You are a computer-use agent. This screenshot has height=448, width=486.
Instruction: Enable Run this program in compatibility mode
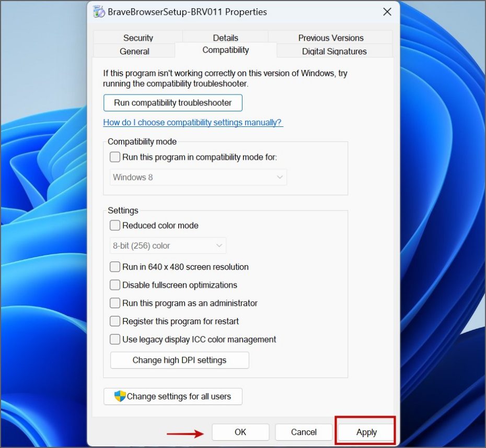[115, 157]
